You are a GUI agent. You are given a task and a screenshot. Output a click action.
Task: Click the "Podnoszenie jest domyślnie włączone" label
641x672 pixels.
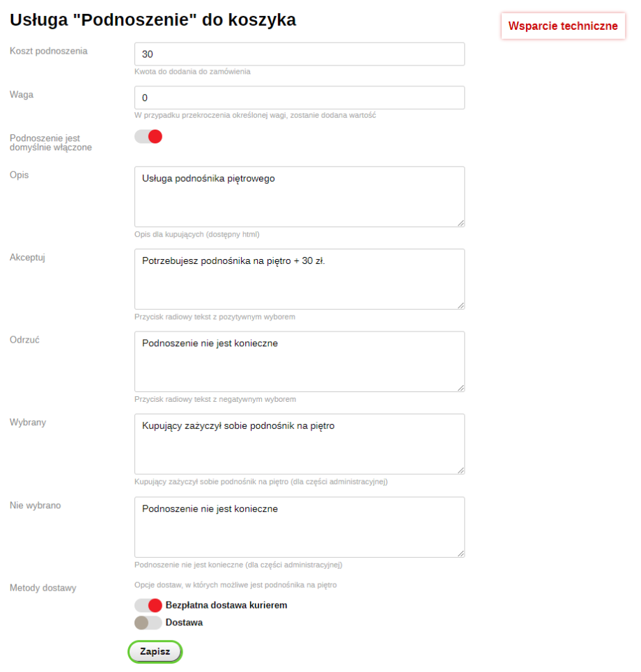coord(51,143)
